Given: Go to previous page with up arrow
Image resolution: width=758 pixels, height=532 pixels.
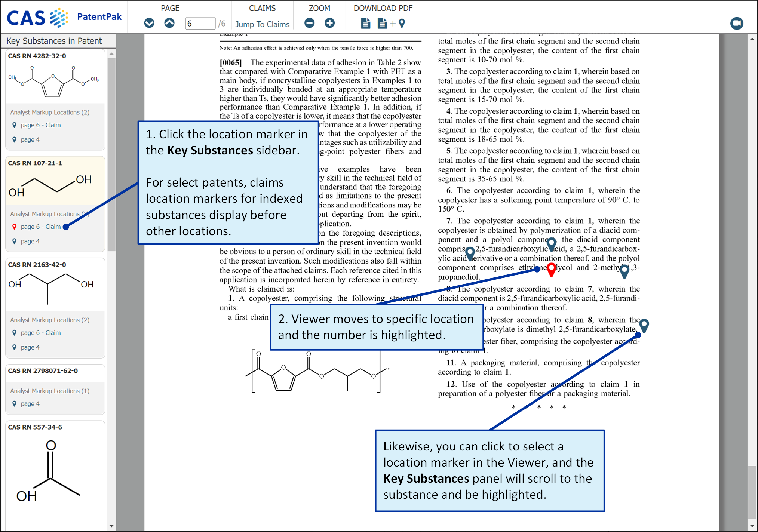Looking at the screenshot, I should click(169, 23).
